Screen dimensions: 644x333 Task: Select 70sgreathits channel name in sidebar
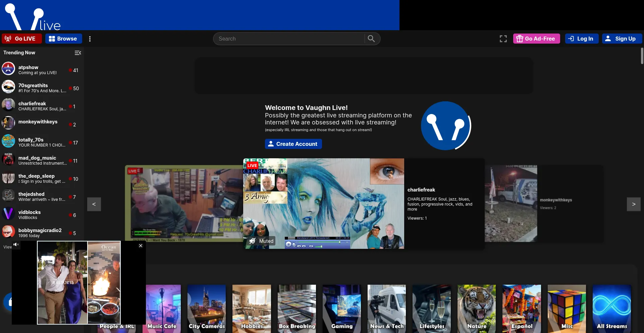[x=33, y=86]
